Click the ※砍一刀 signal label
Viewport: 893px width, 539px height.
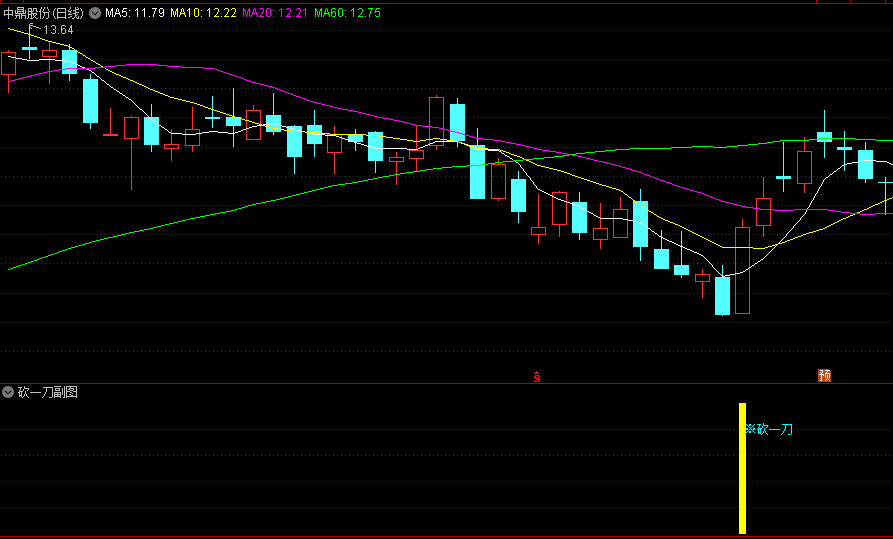click(x=769, y=429)
